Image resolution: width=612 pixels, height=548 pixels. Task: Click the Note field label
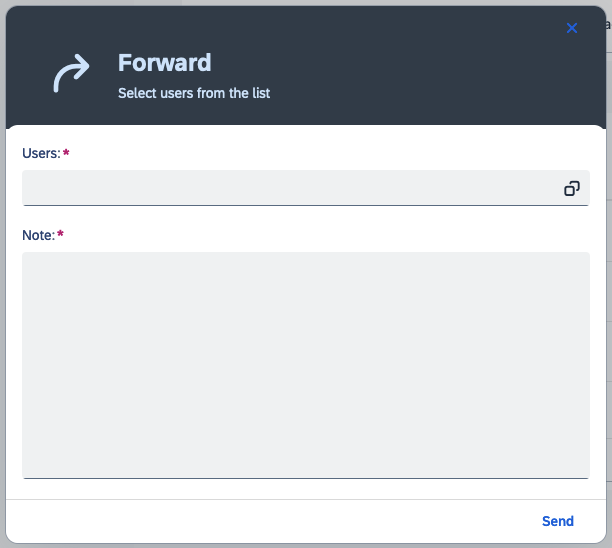(38, 235)
